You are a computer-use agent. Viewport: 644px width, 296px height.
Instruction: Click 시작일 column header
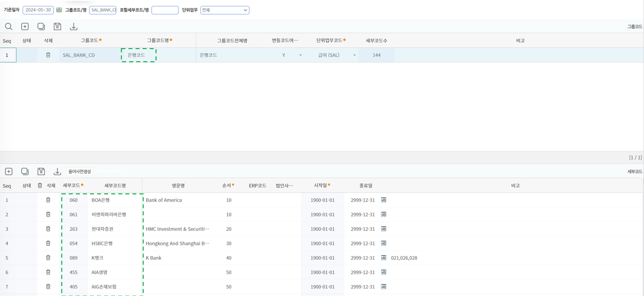pyautogui.click(x=322, y=186)
